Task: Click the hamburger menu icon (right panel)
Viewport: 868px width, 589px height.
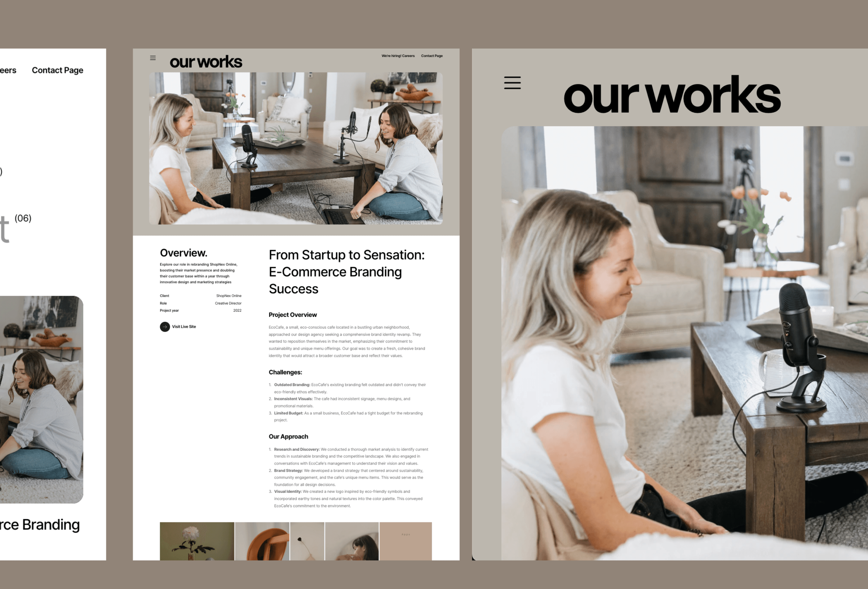Action: point(512,83)
